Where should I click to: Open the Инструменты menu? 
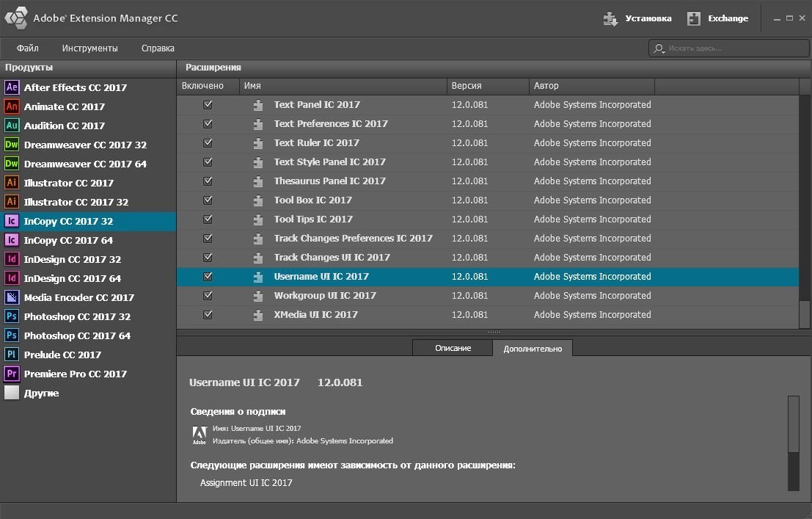[x=90, y=48]
